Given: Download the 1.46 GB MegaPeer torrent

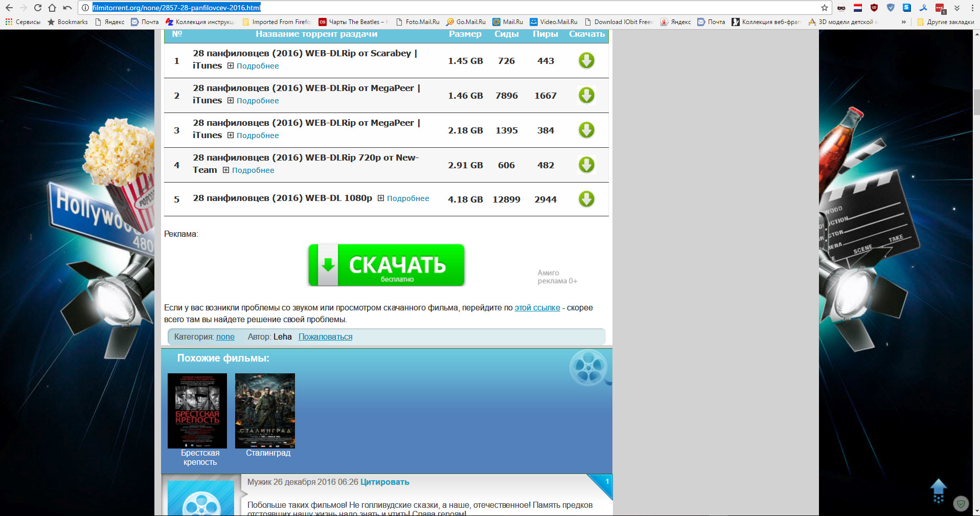Looking at the screenshot, I should [586, 95].
